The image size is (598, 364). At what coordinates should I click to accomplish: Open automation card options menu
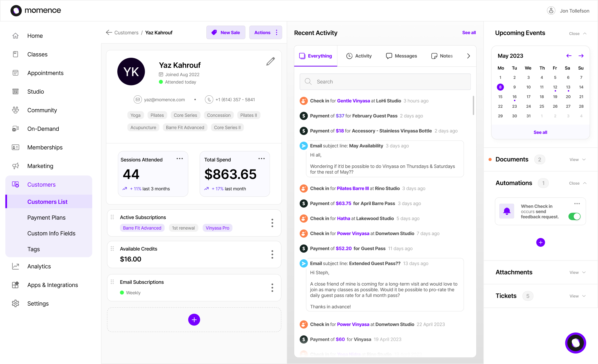577,204
